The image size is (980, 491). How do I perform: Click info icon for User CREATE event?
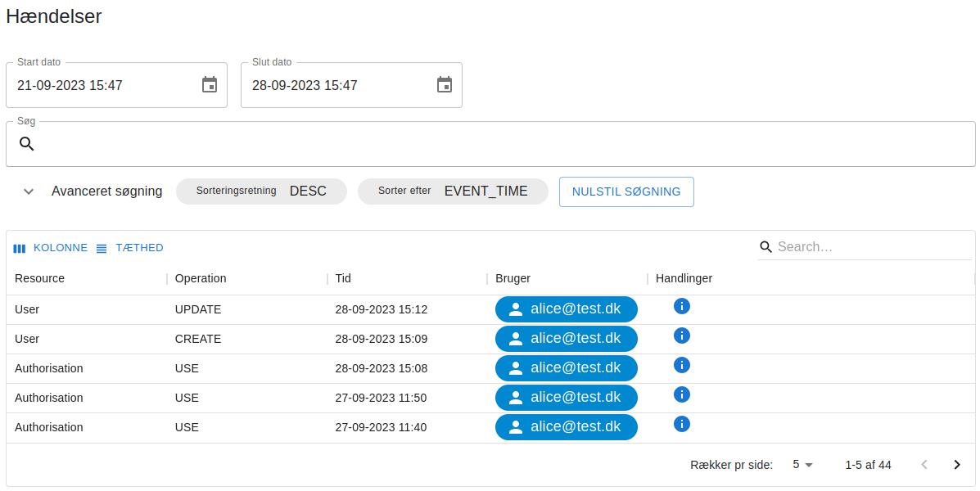point(681,336)
